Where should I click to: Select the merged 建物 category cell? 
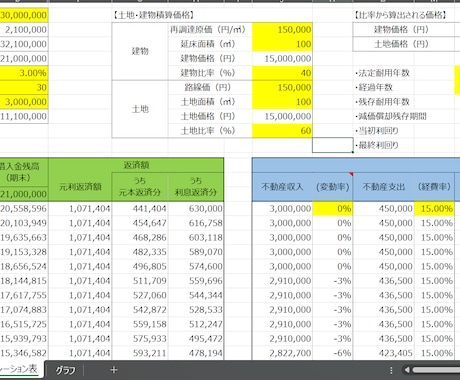tap(140, 51)
